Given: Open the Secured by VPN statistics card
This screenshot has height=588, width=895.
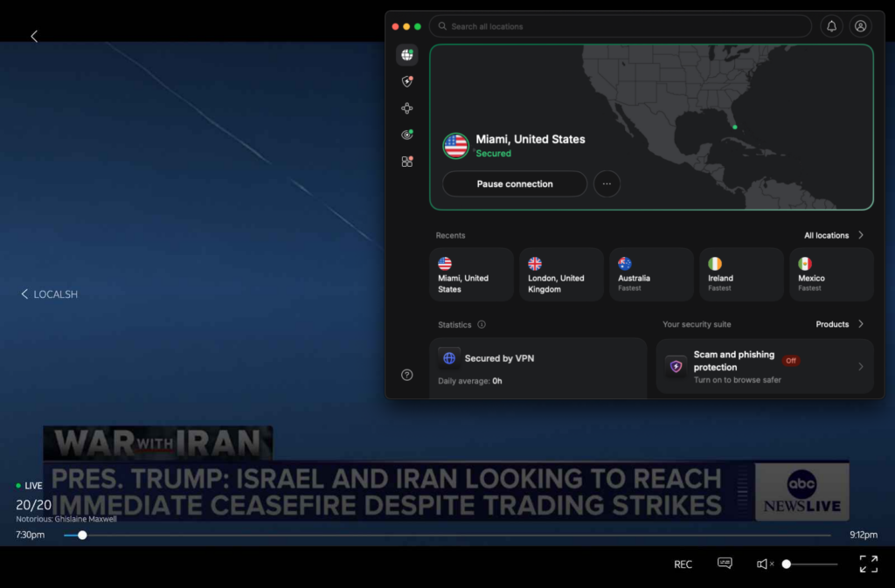Looking at the screenshot, I should [538, 368].
